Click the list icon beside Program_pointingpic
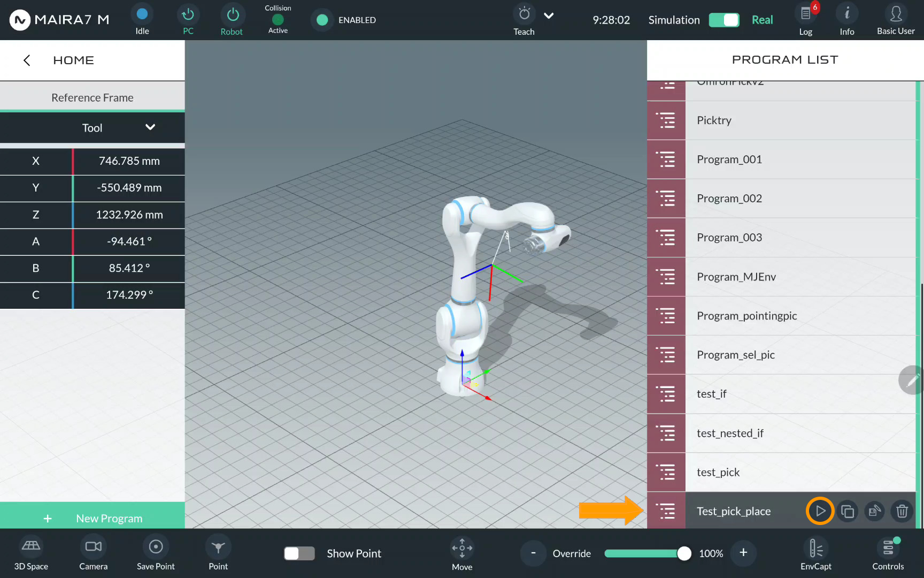Image resolution: width=924 pixels, height=578 pixels. (x=666, y=316)
